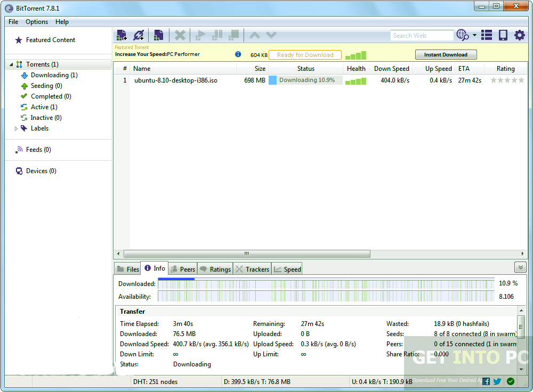Click the Stop torrent toolbar icon
533x392 pixels.
[x=234, y=35]
